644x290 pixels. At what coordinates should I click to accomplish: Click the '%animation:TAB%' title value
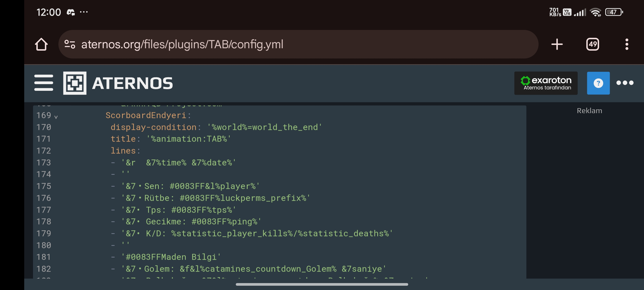pos(189,139)
